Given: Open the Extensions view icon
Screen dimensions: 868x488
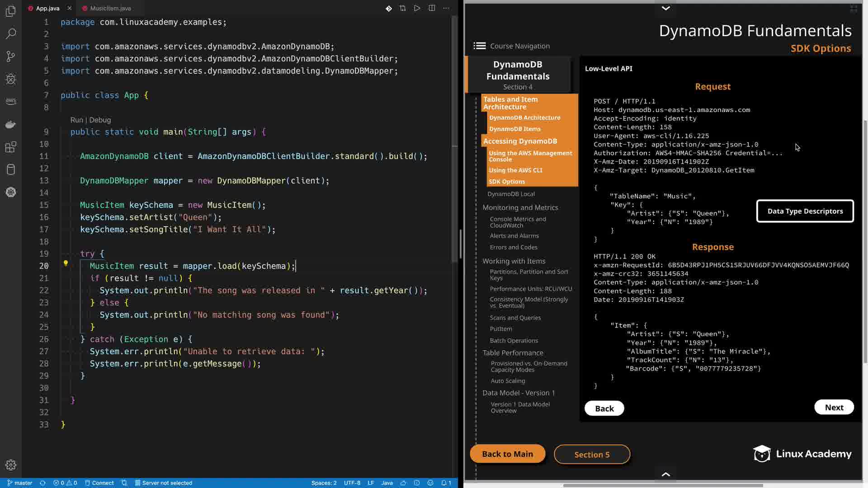Looking at the screenshot, I should (11, 147).
